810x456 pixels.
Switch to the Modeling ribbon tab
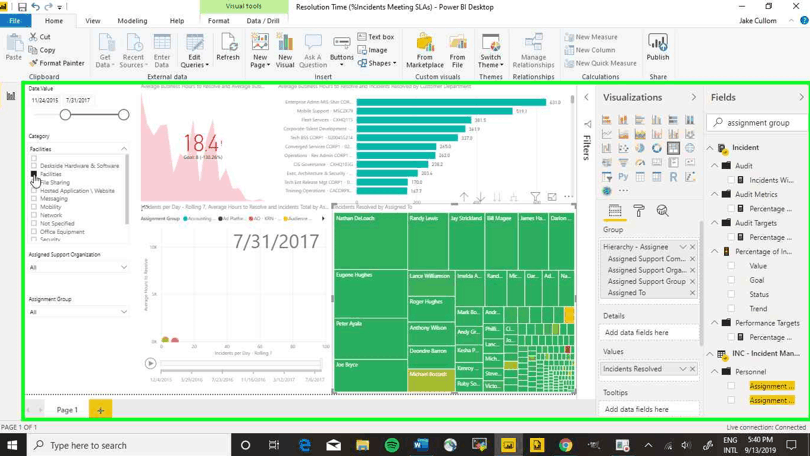click(x=132, y=21)
